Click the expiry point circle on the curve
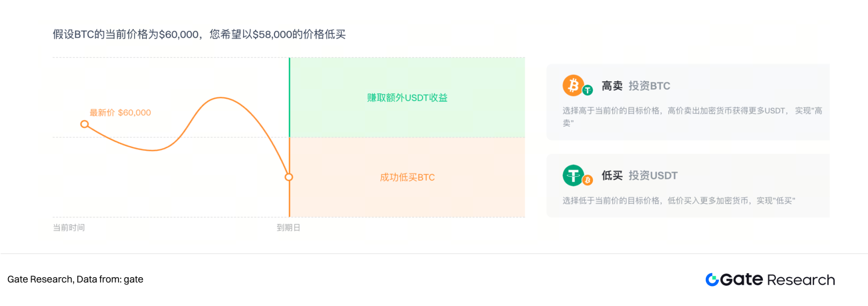 click(289, 177)
